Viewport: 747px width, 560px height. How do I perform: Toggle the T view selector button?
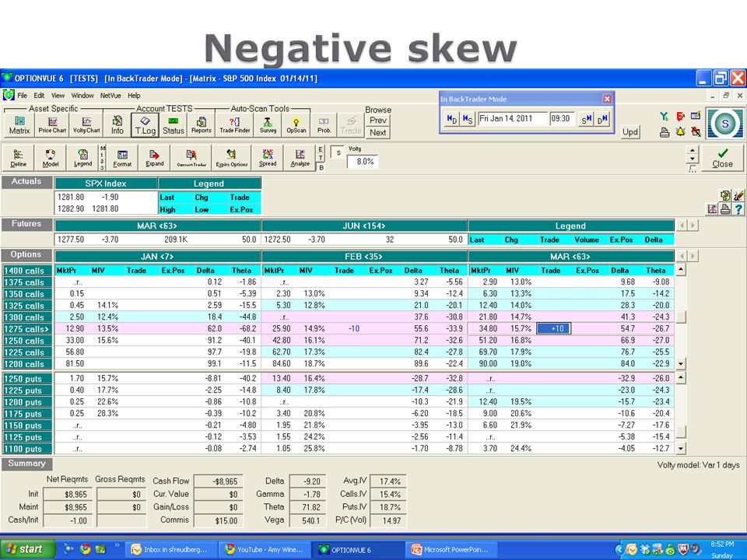tap(321, 158)
